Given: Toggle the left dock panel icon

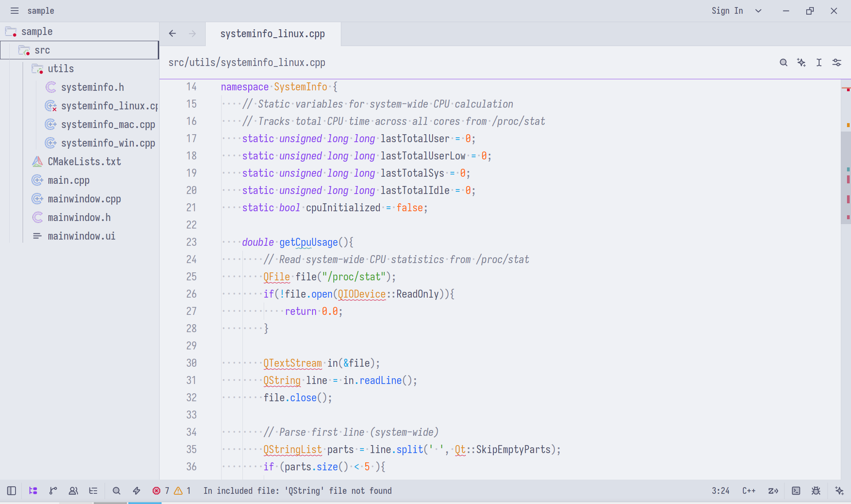Looking at the screenshot, I should tap(12, 491).
